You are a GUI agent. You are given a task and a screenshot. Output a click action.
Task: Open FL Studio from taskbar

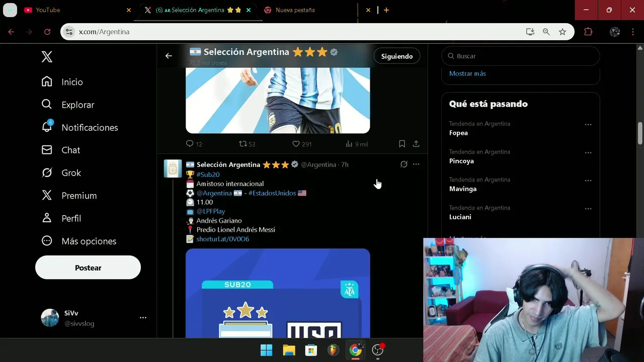[x=333, y=350]
